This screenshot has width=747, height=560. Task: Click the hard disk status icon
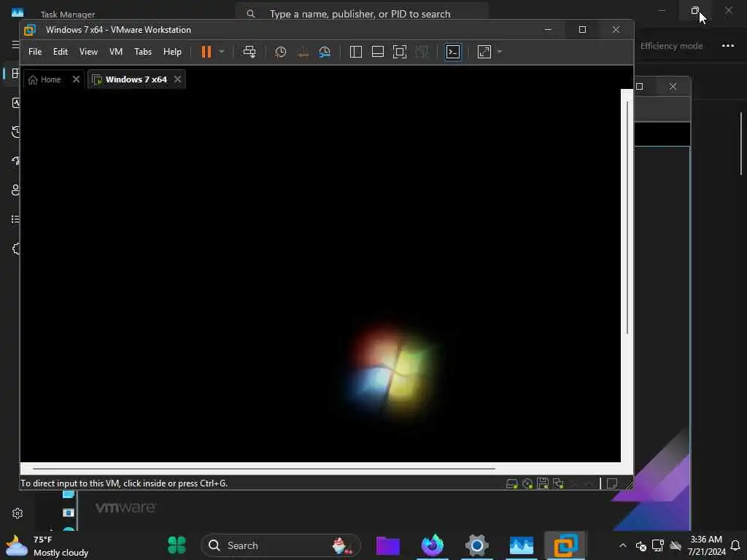click(x=511, y=484)
